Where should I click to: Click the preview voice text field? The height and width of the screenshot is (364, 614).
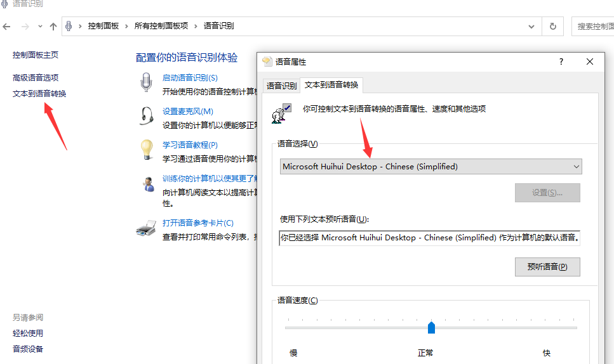[x=430, y=238]
